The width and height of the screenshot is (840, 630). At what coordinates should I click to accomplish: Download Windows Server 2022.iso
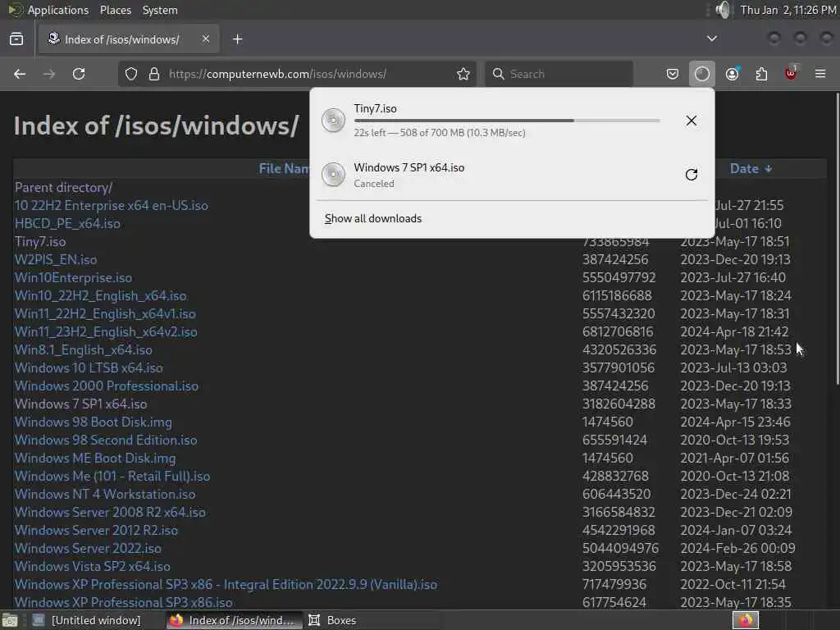pos(88,548)
